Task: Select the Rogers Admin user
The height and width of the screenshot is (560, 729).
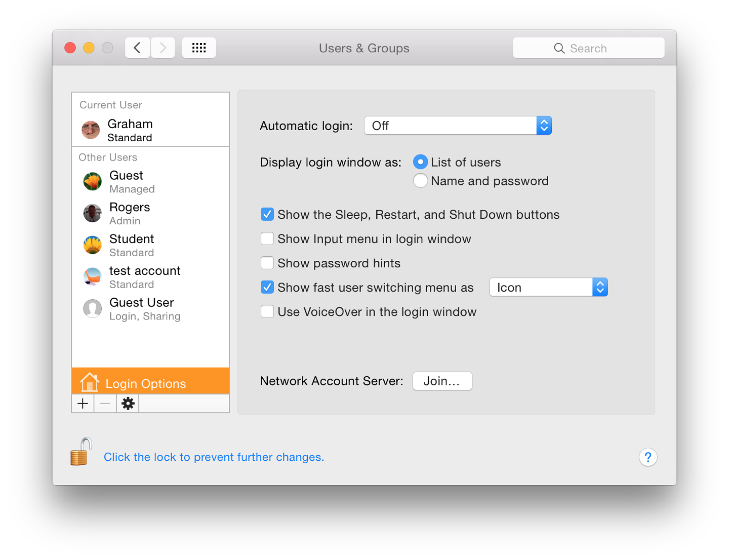Action: point(150,213)
